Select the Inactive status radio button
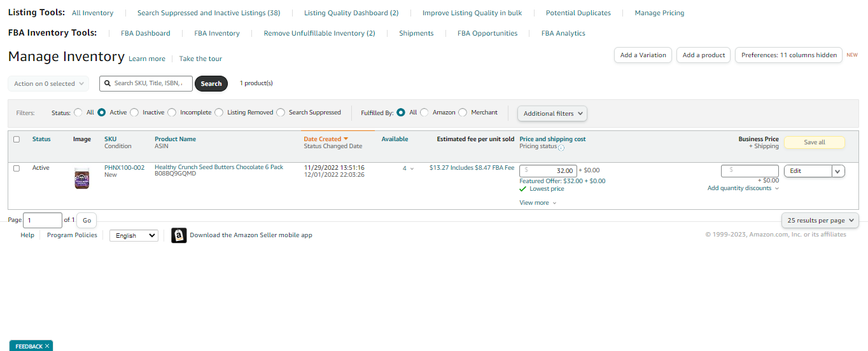Viewport: 868px width, 351px height. (x=134, y=113)
